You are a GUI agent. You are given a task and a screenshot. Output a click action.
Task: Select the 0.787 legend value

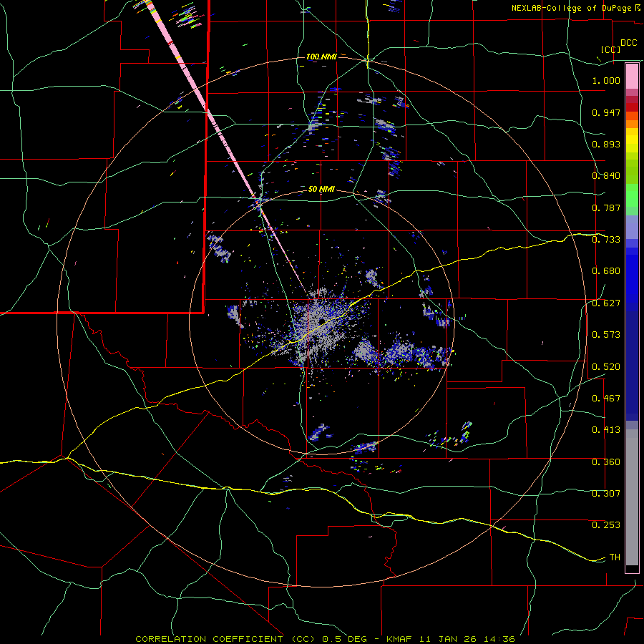coord(606,208)
